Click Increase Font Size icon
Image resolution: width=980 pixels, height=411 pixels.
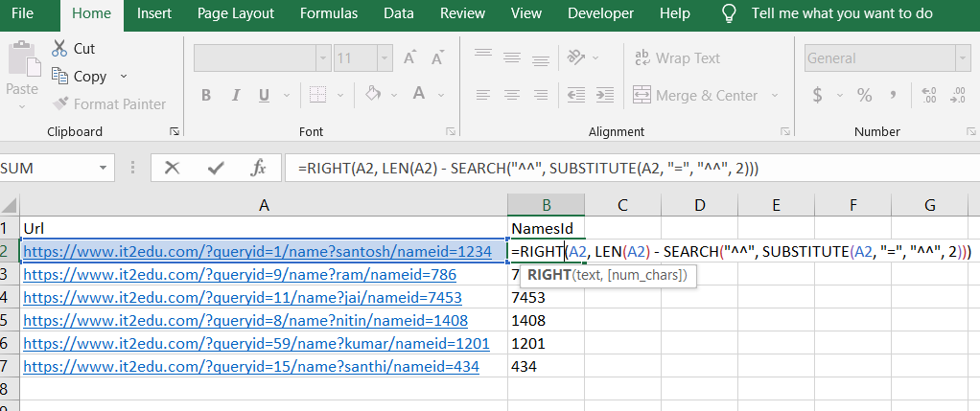(x=409, y=58)
